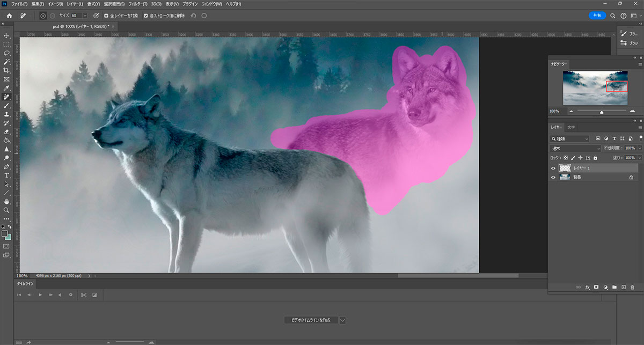Screen dimensions: 644x345
Task: Open the brush サイズ dropdown
Action: (x=84, y=16)
